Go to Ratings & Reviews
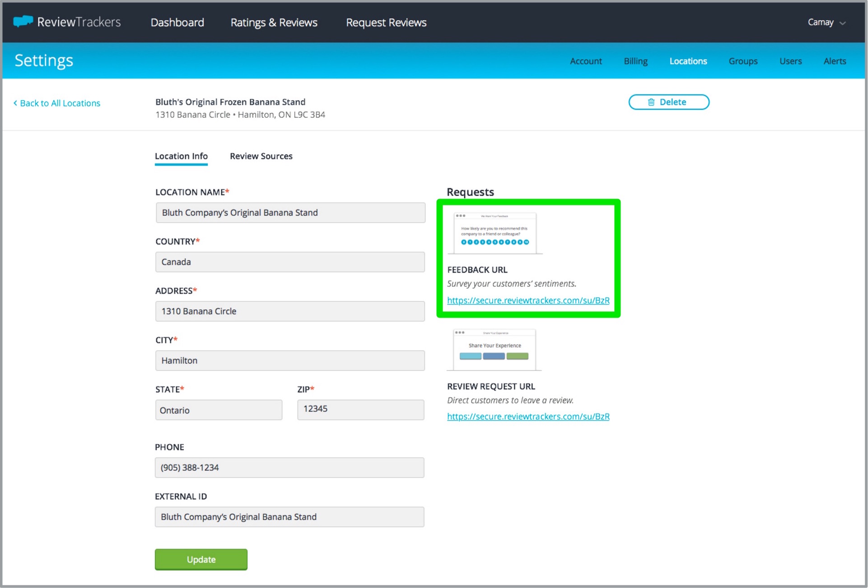The width and height of the screenshot is (868, 588). coord(274,22)
